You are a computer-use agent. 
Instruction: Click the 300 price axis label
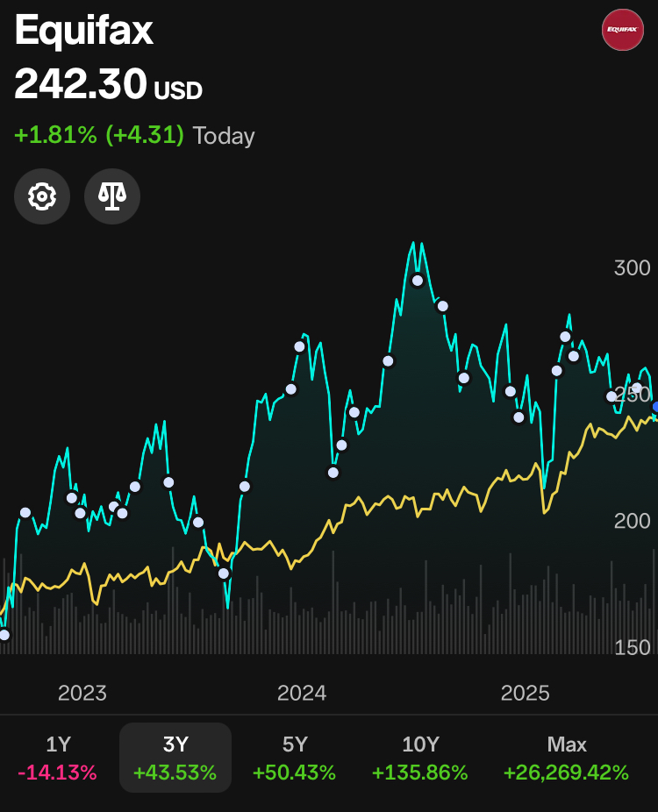click(x=632, y=267)
